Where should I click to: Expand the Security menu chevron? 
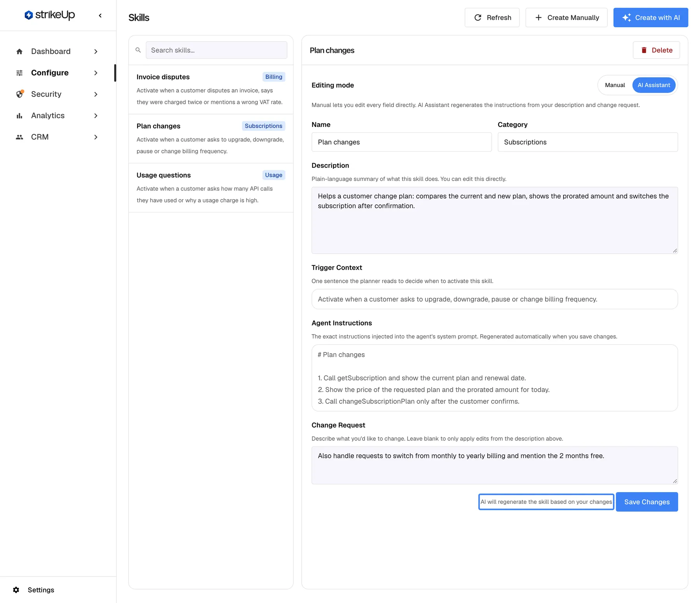pos(96,94)
